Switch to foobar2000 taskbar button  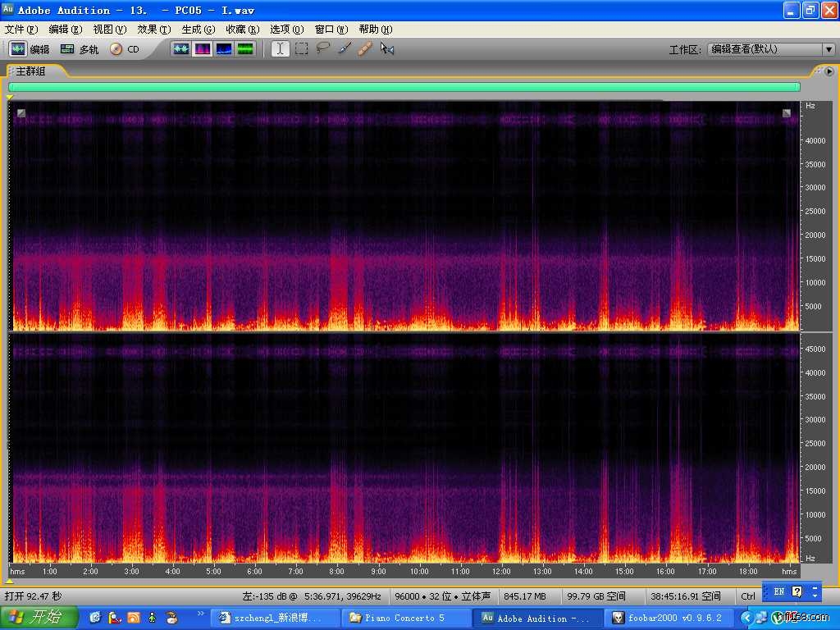click(670, 618)
